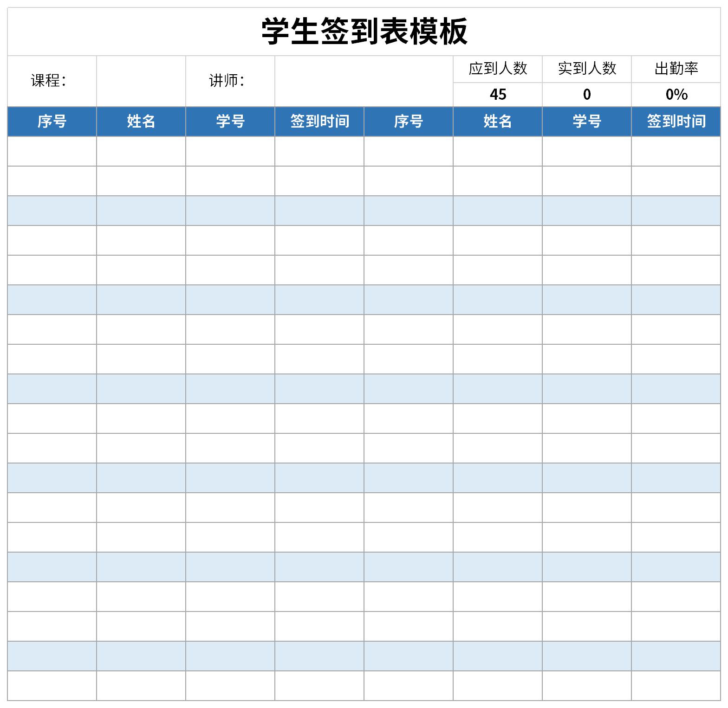This screenshot has width=728, height=708.
Task: Select the right-hand 签到时间 column header
Action: click(676, 122)
